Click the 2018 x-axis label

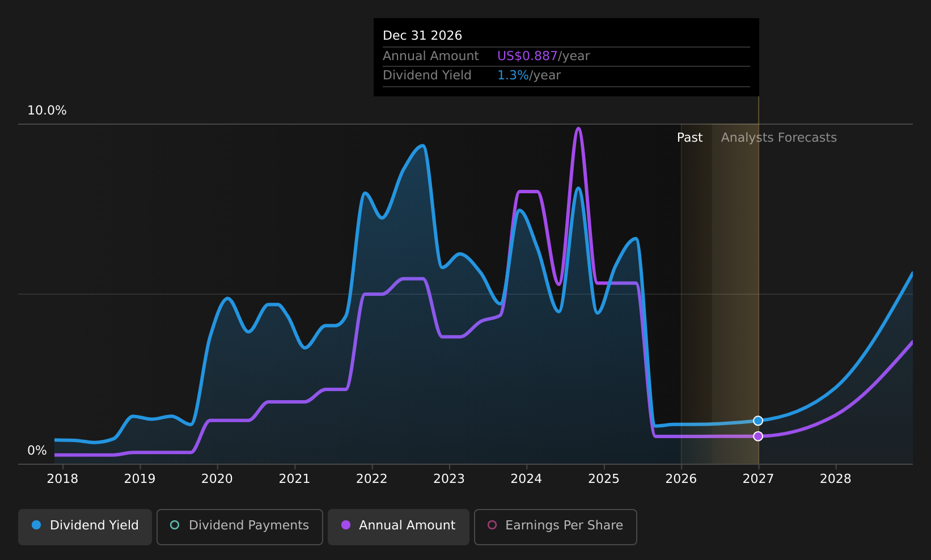(62, 479)
